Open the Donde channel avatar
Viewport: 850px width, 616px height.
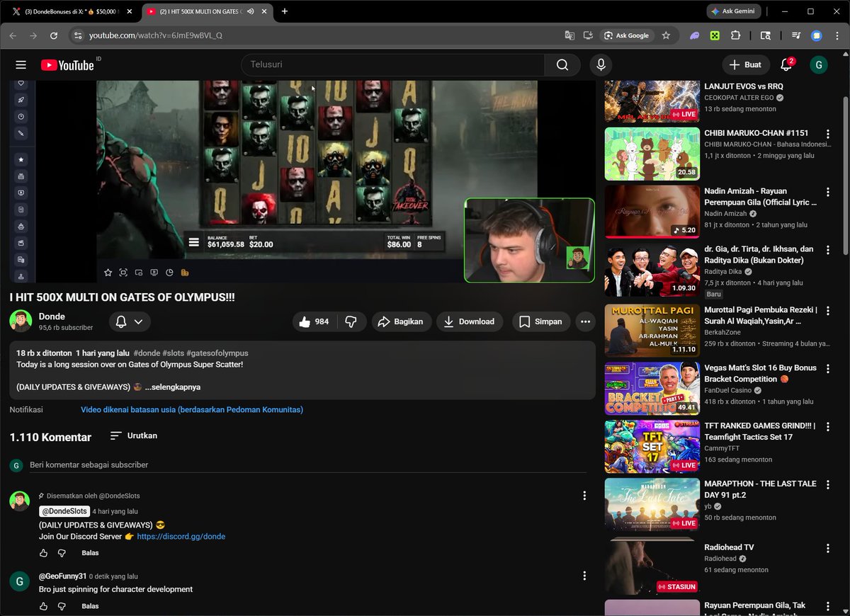point(21,321)
